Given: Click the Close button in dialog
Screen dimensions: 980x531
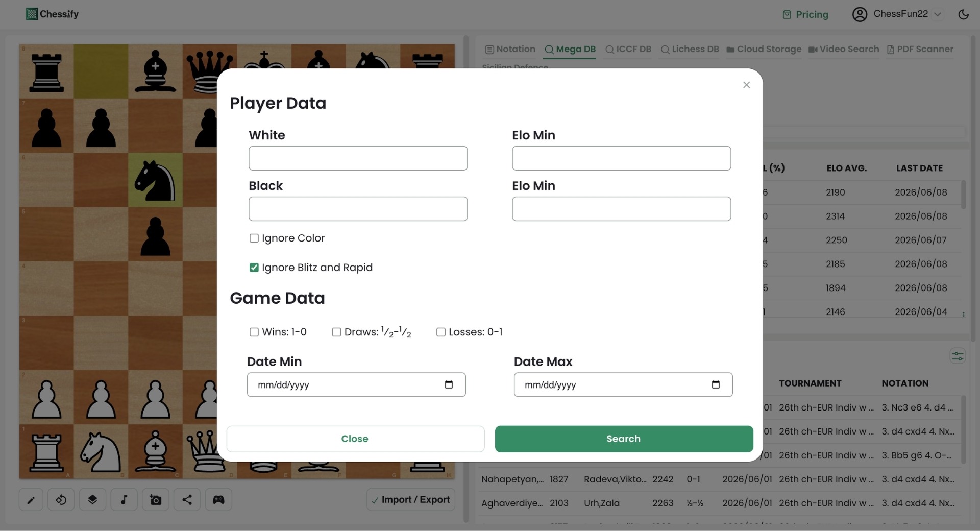Looking at the screenshot, I should (355, 439).
